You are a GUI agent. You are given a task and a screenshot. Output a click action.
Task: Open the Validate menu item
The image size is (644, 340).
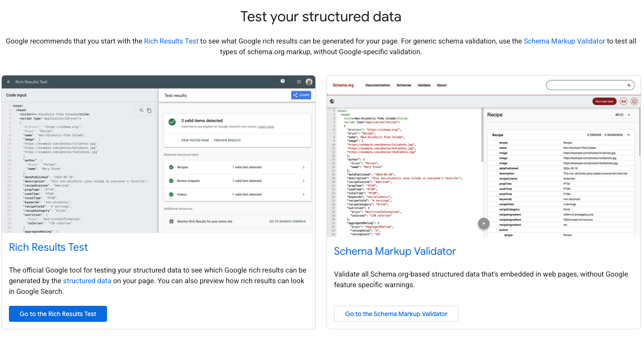[424, 85]
